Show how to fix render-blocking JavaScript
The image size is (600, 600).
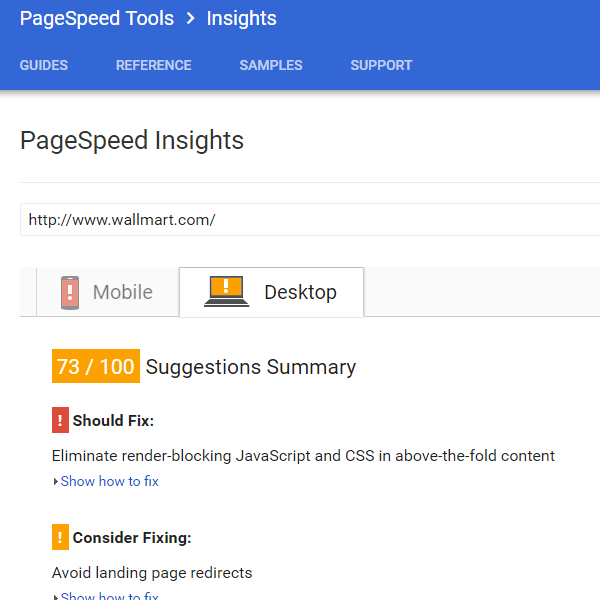pos(109,481)
